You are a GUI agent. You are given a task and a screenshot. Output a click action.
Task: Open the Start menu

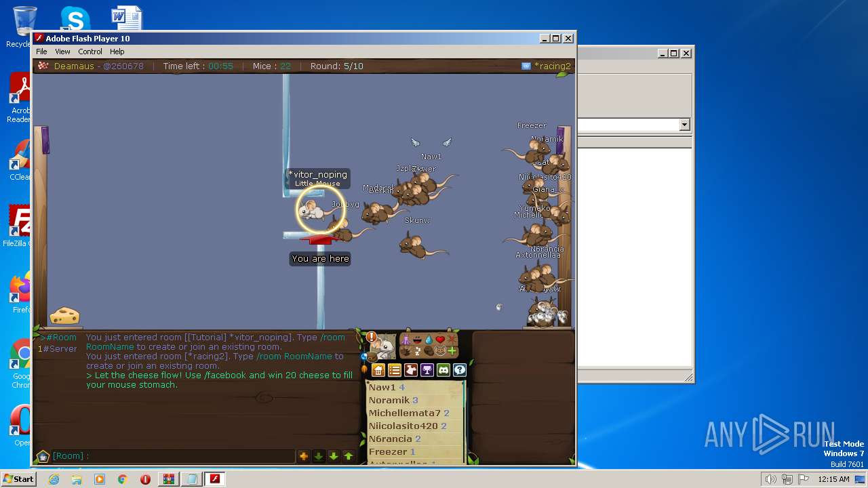(x=18, y=479)
